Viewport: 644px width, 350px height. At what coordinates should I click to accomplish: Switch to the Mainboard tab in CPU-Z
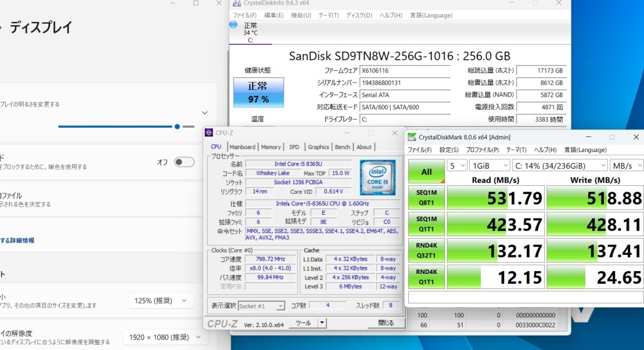click(242, 147)
